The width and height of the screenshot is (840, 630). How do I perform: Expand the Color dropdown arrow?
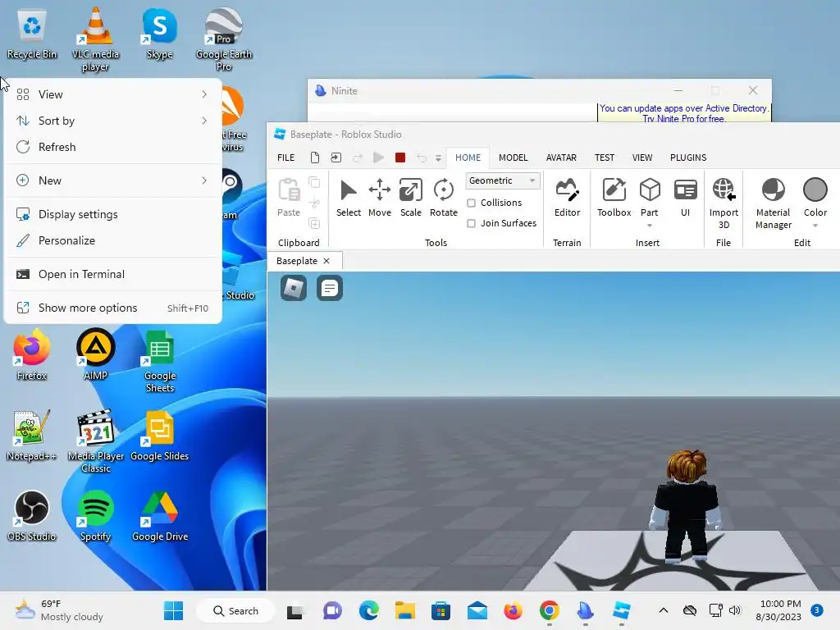pos(815,226)
